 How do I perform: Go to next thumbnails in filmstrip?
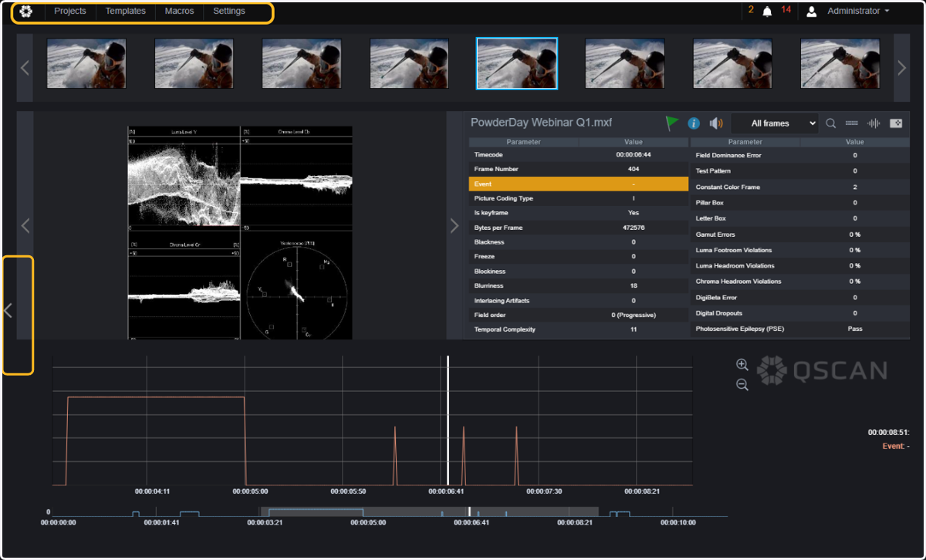901,68
